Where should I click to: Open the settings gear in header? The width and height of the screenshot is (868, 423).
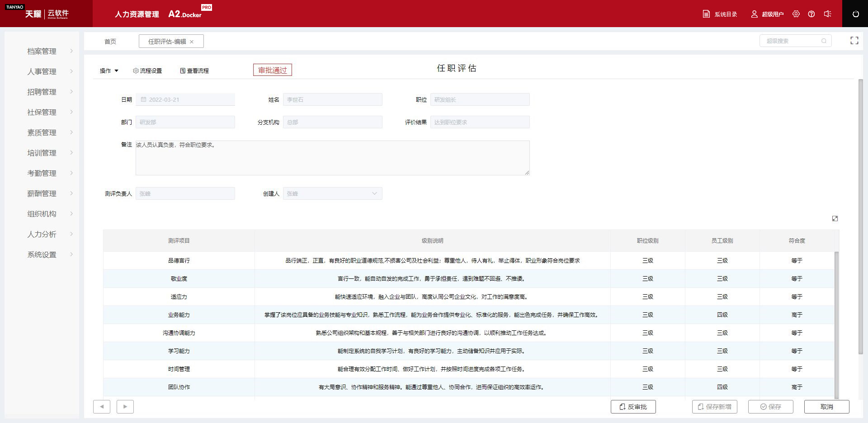coord(796,14)
